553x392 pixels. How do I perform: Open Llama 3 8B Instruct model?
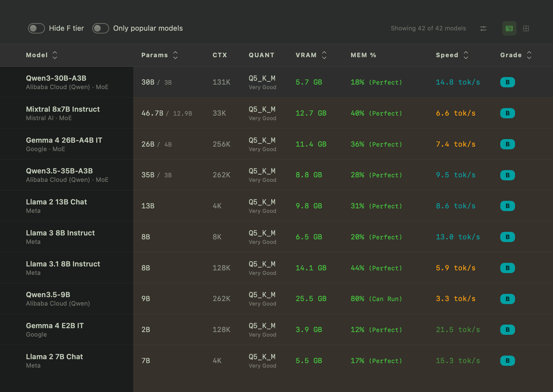coord(60,233)
